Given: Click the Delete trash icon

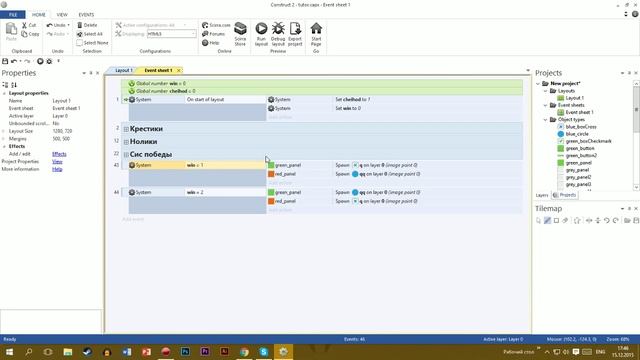Looking at the screenshot, I should (x=80, y=25).
